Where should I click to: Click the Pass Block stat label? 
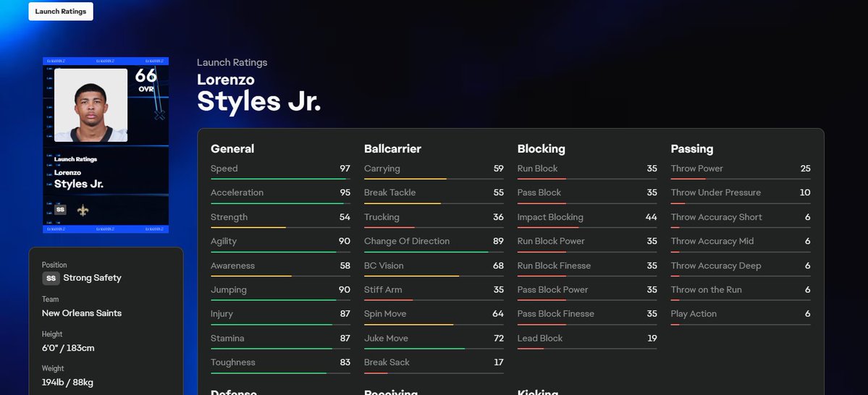click(539, 192)
